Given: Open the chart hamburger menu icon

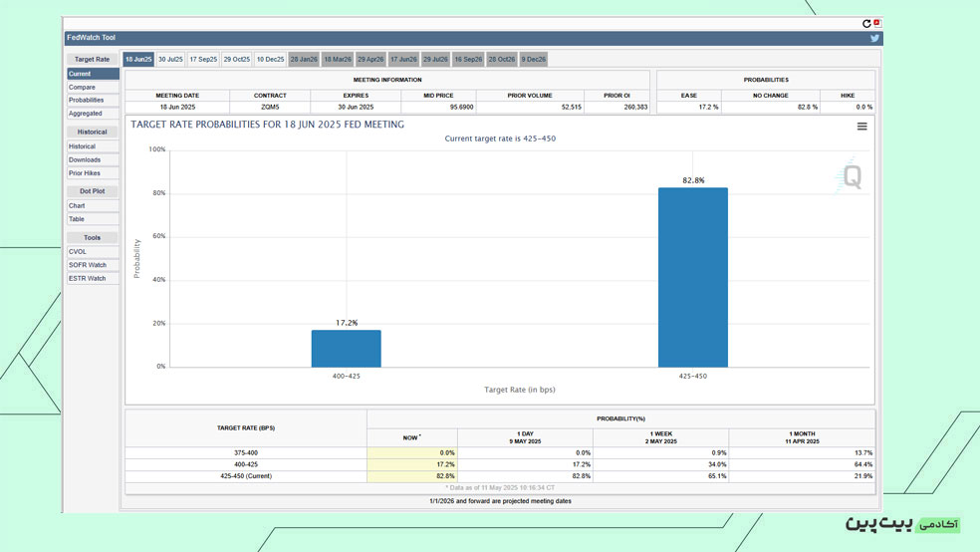Looking at the screenshot, I should coord(861,127).
